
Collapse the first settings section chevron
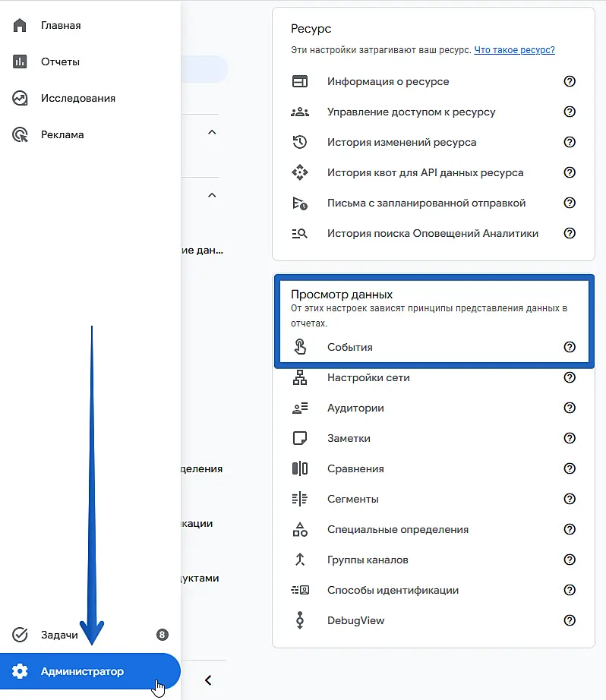click(x=212, y=132)
